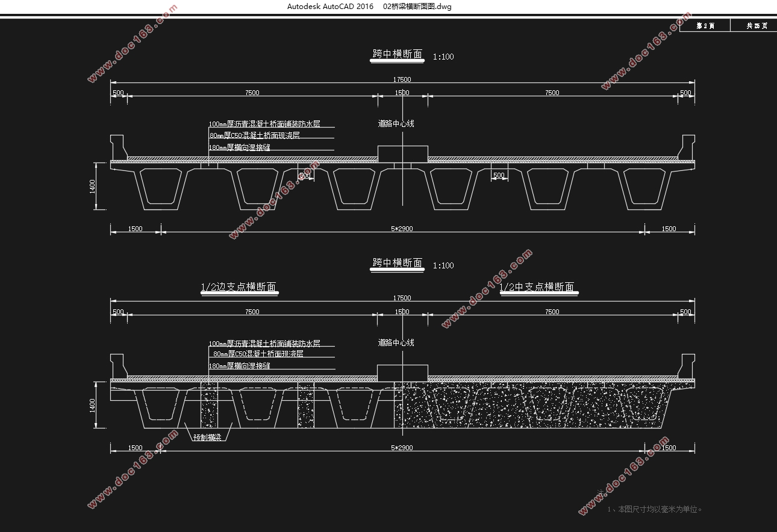
Task: Select the 17500 dimension in the upper drawing
Action: (x=402, y=79)
